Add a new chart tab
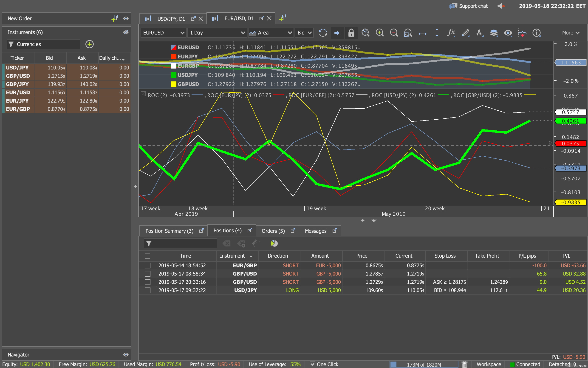Viewport: 588px width, 368px height. point(282,18)
